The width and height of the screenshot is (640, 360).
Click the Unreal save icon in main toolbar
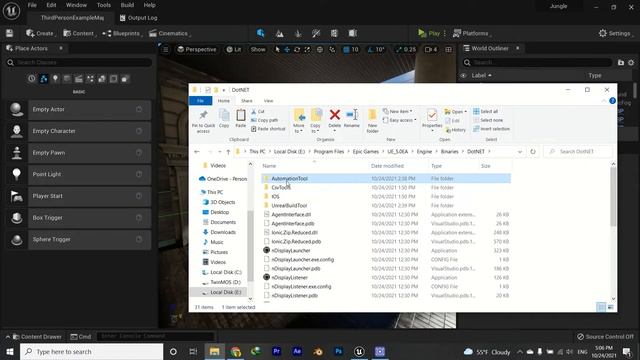[9, 33]
